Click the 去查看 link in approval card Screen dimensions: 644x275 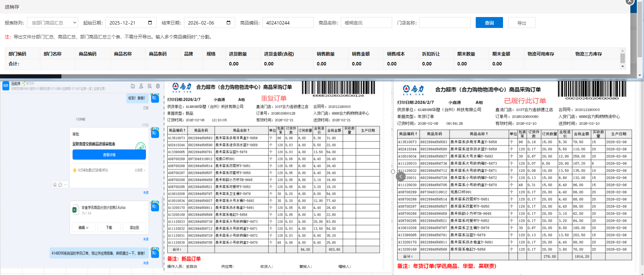(x=140, y=170)
